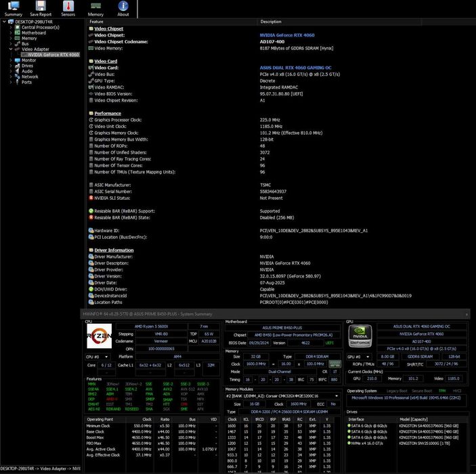
Task: Expand the Memory tree node
Action: point(11,39)
